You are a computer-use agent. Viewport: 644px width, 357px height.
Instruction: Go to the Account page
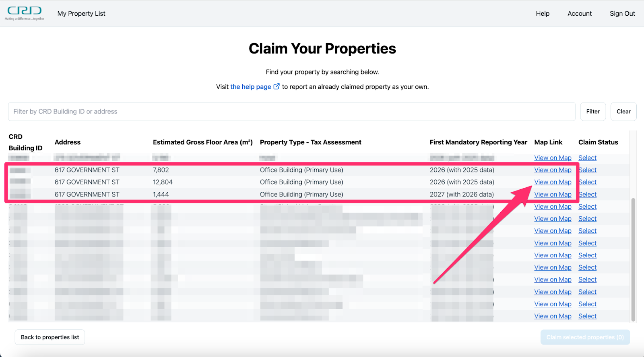[579, 14]
